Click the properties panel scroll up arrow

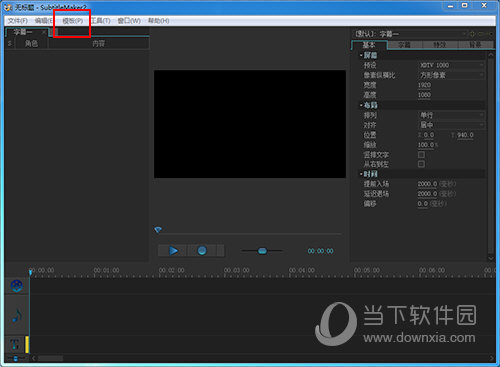coord(491,55)
